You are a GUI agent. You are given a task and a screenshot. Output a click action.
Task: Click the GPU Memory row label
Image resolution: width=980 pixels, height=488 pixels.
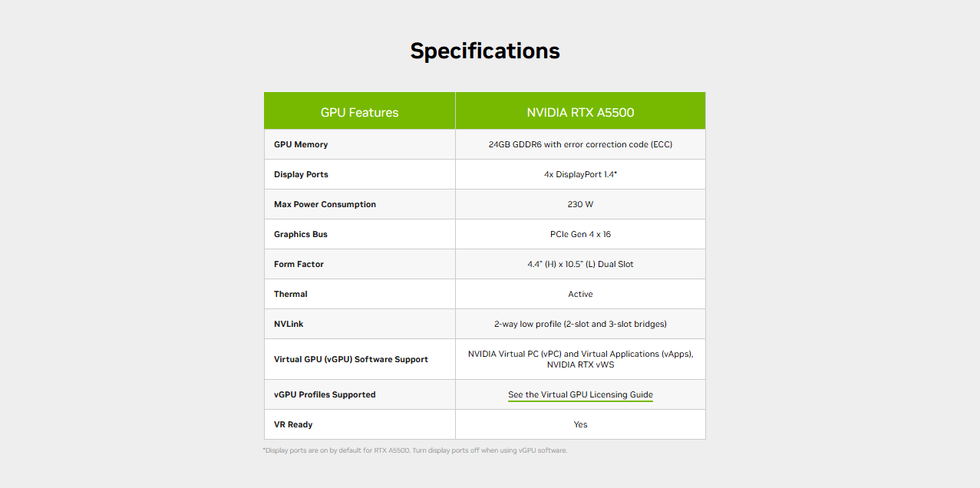[301, 144]
